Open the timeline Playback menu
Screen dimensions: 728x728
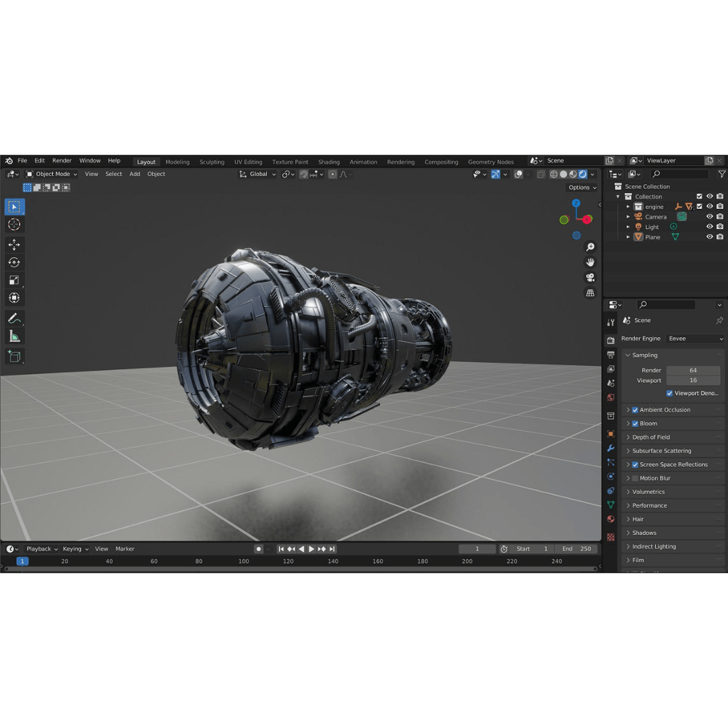[x=42, y=549]
